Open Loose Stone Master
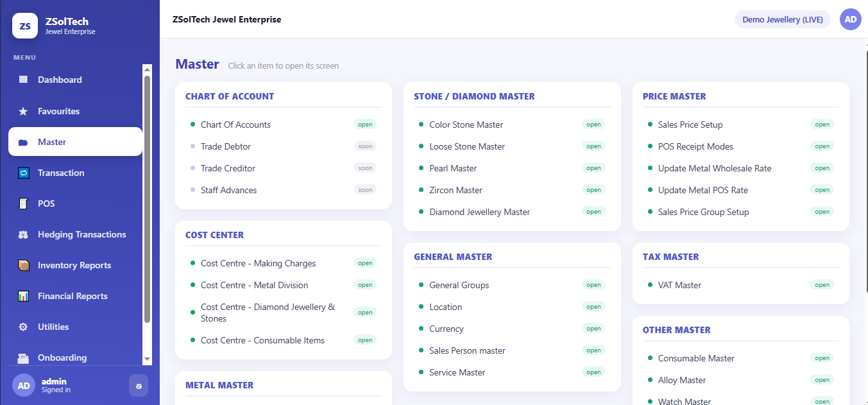Screen dimensions: 868x405 click(x=512, y=146)
